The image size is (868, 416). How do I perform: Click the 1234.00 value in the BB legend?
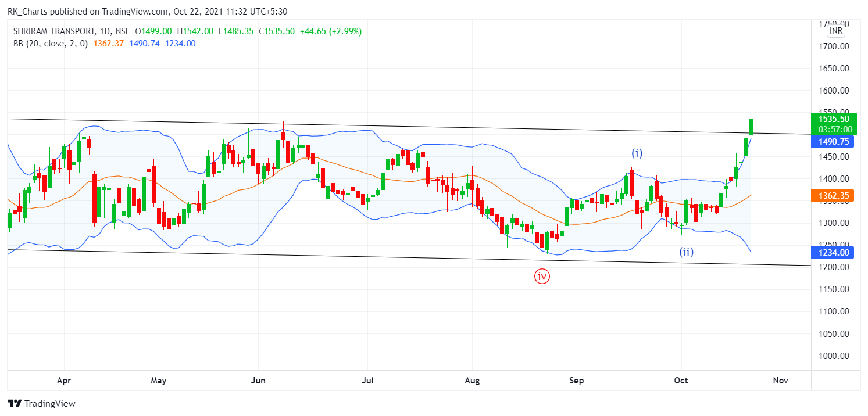pyautogui.click(x=181, y=44)
